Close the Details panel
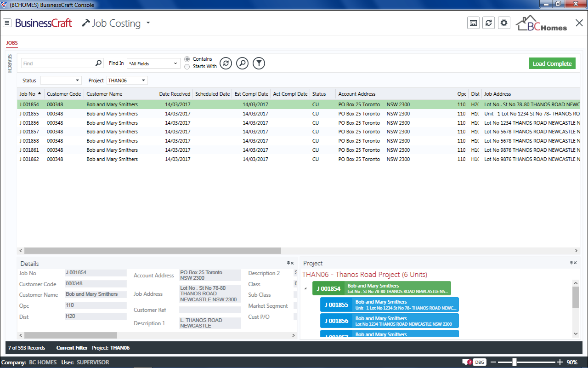 [292, 263]
